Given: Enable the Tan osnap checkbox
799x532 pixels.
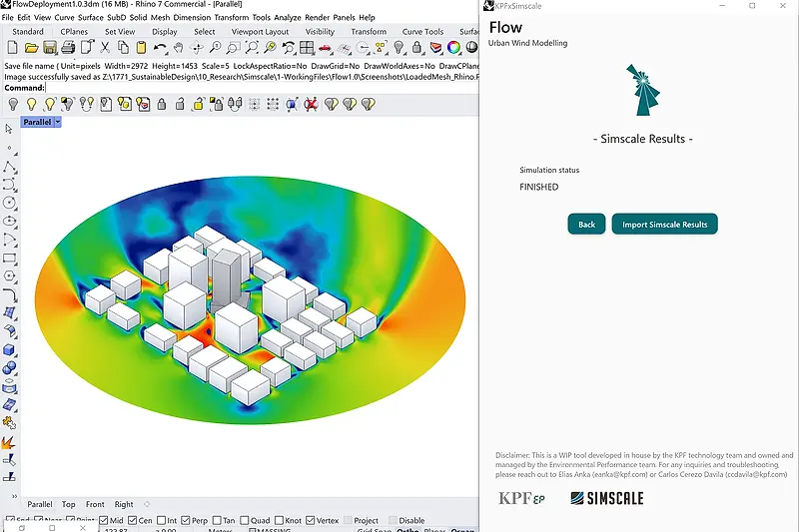Looking at the screenshot, I should point(217,520).
